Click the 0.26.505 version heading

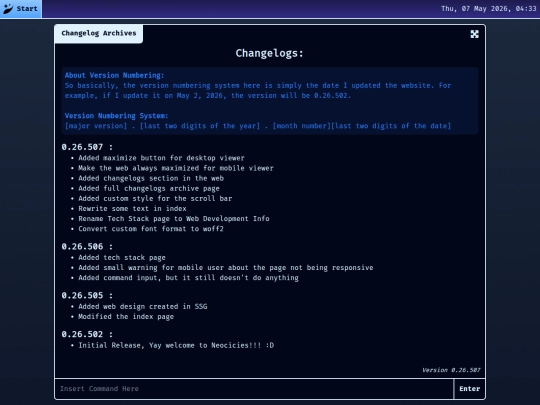coord(87,295)
